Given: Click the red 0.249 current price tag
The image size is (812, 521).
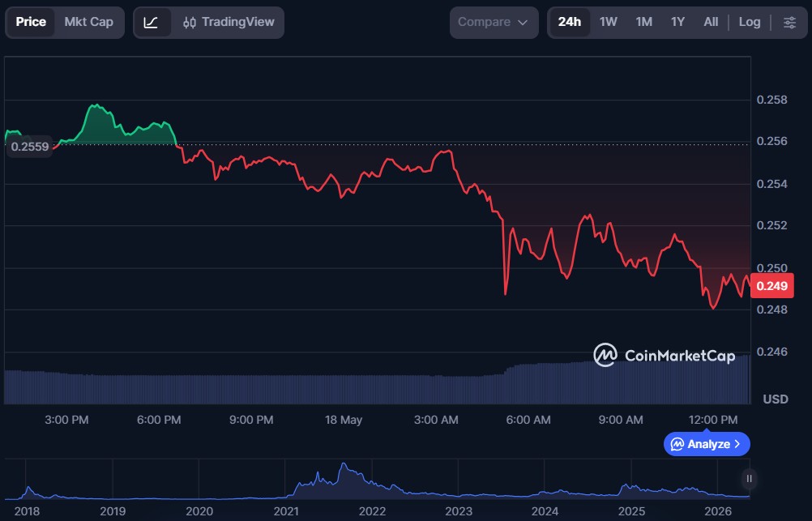Looking at the screenshot, I should pyautogui.click(x=771, y=286).
